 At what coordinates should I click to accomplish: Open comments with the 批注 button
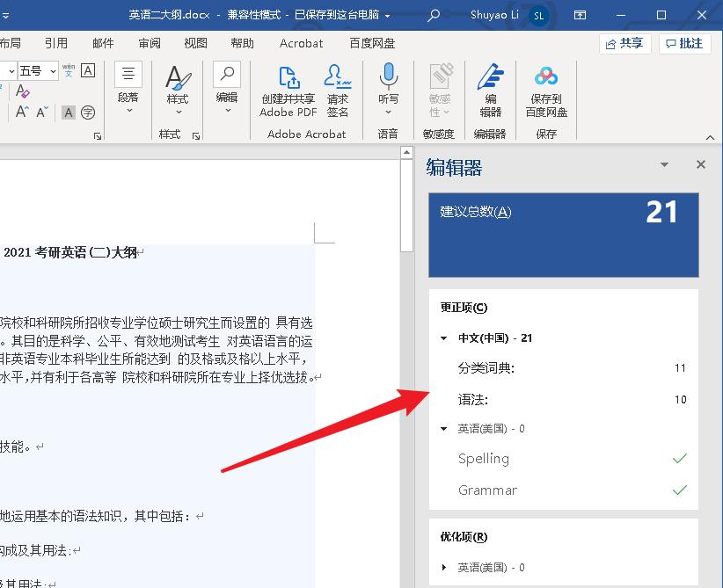pos(684,43)
